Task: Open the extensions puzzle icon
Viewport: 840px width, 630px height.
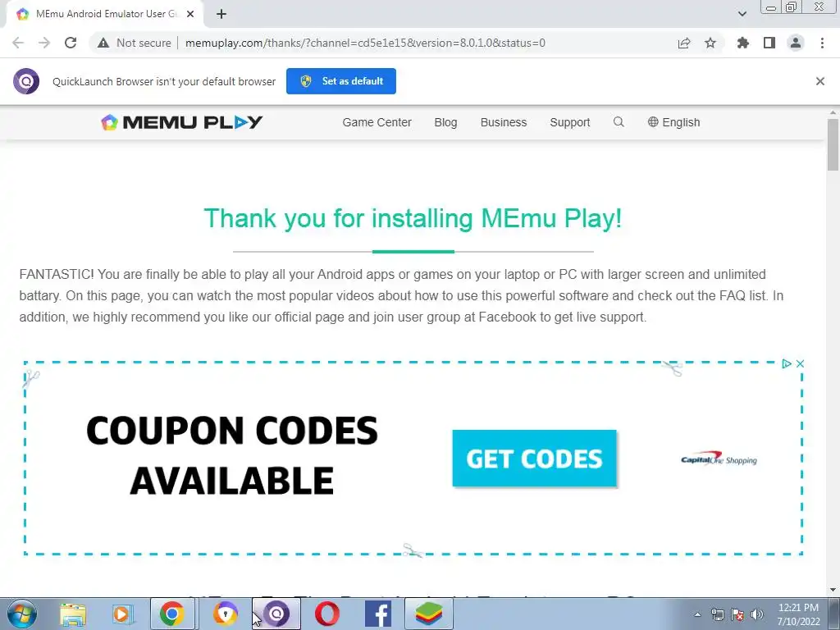Action: 742,43
